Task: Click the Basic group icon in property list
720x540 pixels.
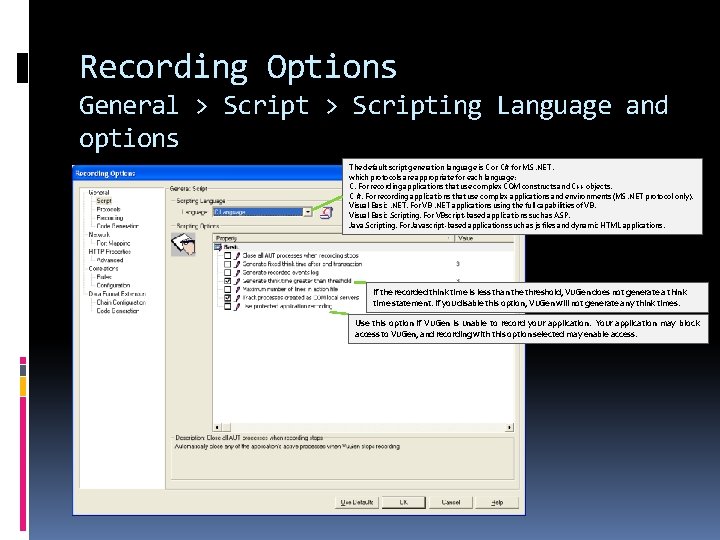Action: [x=218, y=247]
